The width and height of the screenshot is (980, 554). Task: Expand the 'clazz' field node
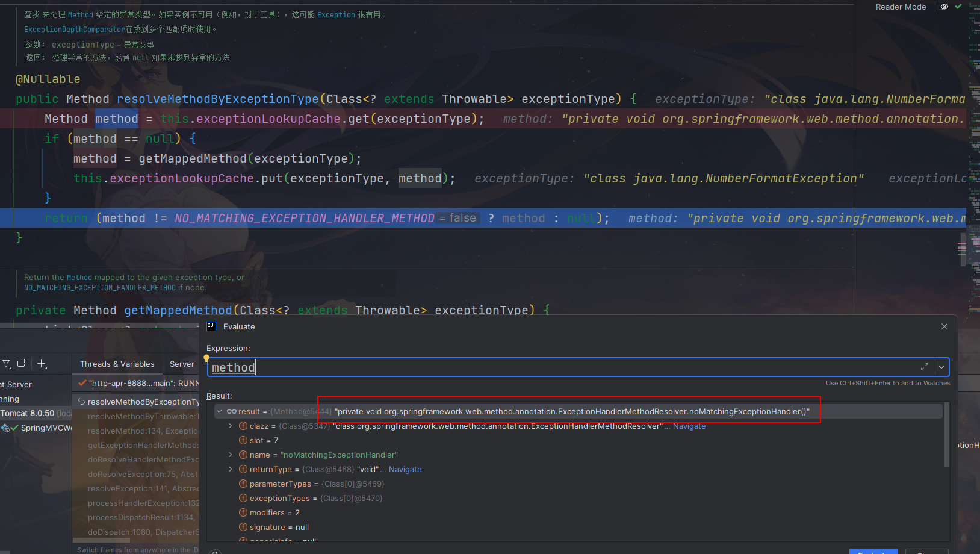(x=231, y=426)
